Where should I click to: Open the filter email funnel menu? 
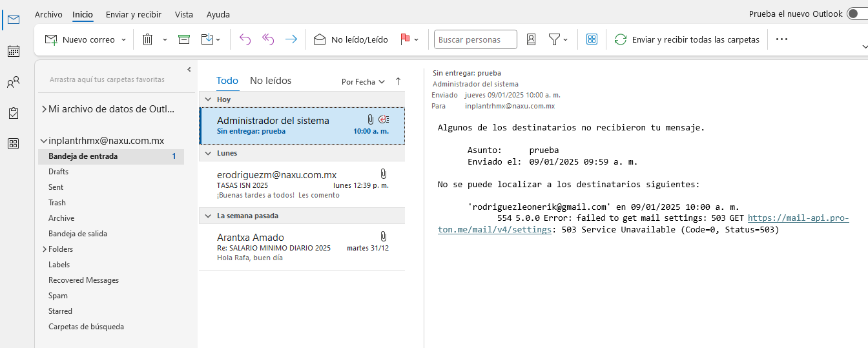(558, 39)
